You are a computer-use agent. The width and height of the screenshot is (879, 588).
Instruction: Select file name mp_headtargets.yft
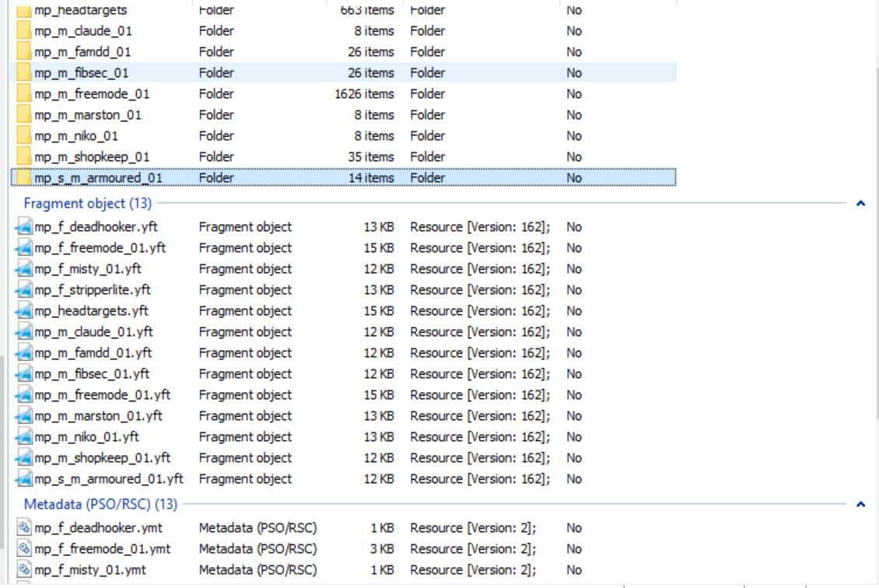91,311
